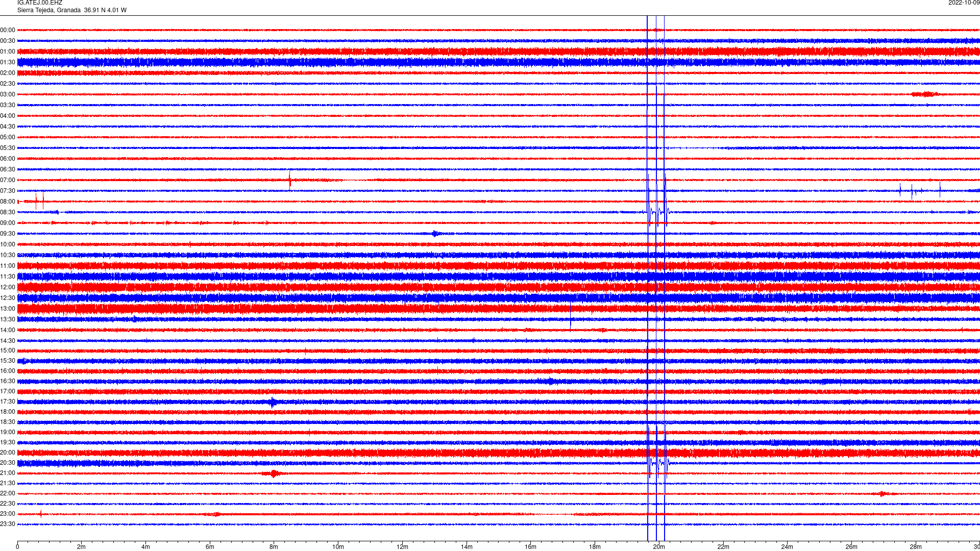The width and height of the screenshot is (980, 551).
Task: Select the 01:00 trace time label
Action: (x=8, y=52)
